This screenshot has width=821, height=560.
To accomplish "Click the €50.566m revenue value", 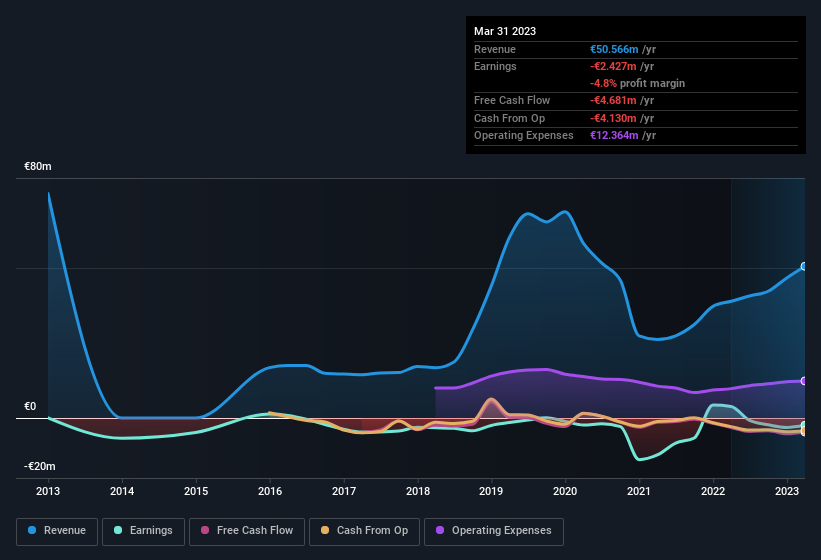I will [614, 49].
